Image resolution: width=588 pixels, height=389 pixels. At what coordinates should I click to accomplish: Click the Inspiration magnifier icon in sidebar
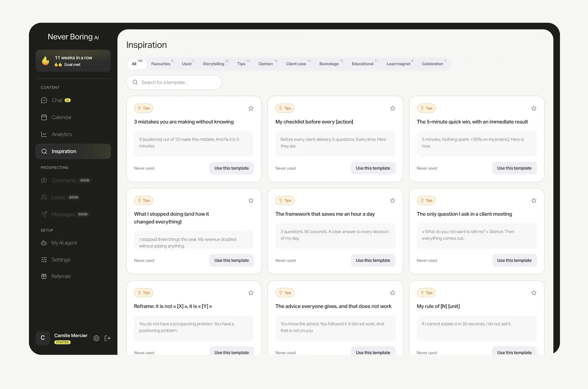point(44,151)
